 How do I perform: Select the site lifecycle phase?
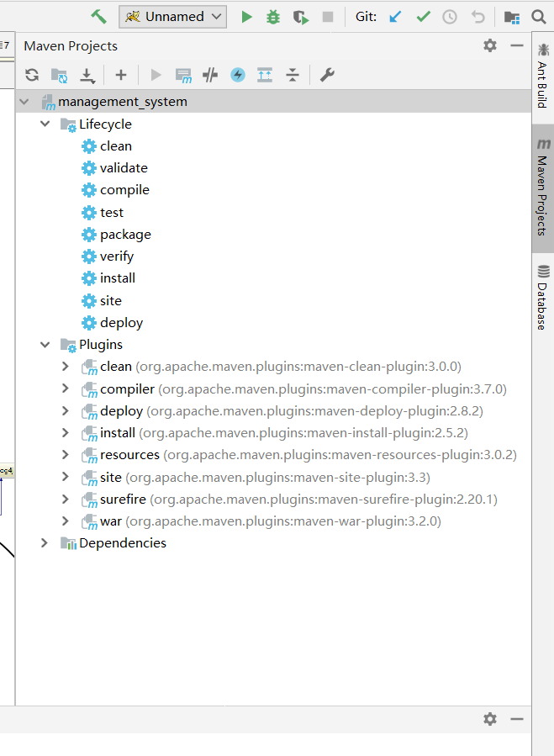pos(110,301)
